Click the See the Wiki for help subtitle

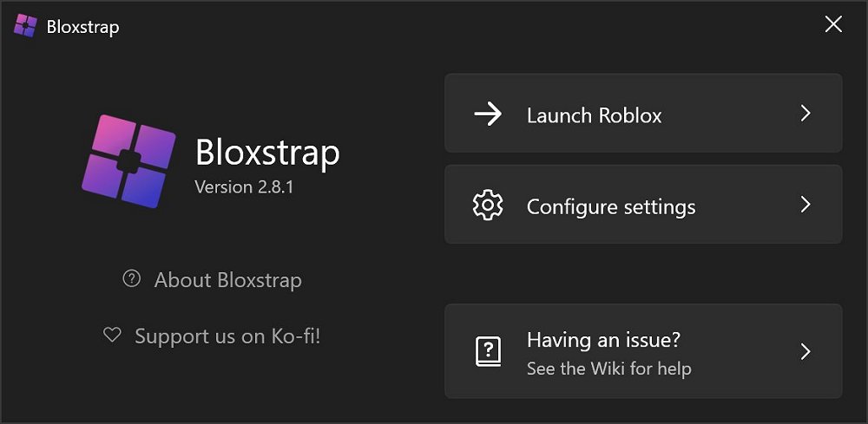[x=608, y=369]
